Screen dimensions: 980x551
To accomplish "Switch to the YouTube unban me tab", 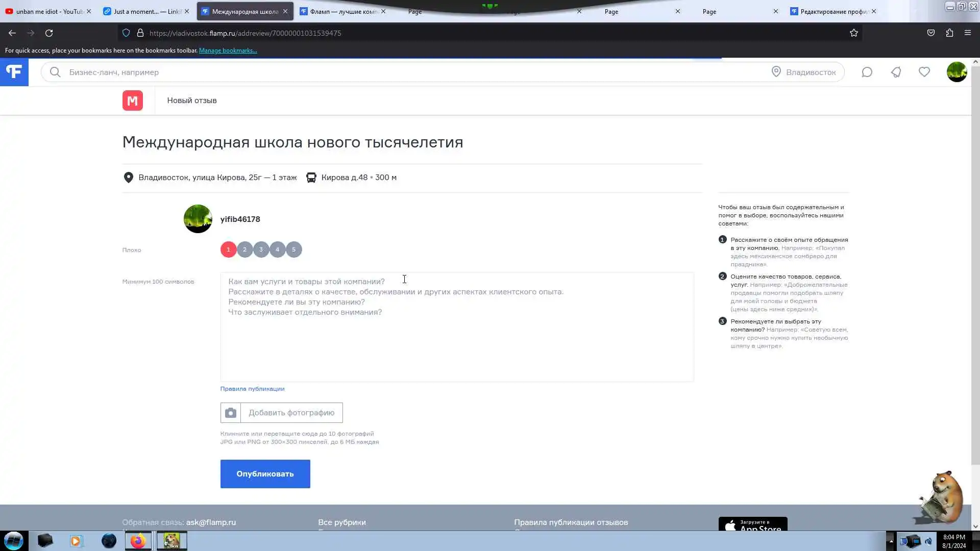I will coord(46,11).
